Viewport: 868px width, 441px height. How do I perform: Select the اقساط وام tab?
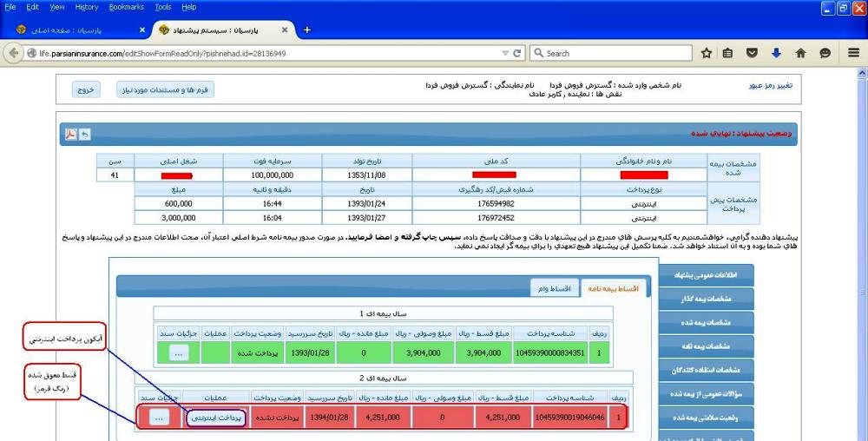[554, 288]
